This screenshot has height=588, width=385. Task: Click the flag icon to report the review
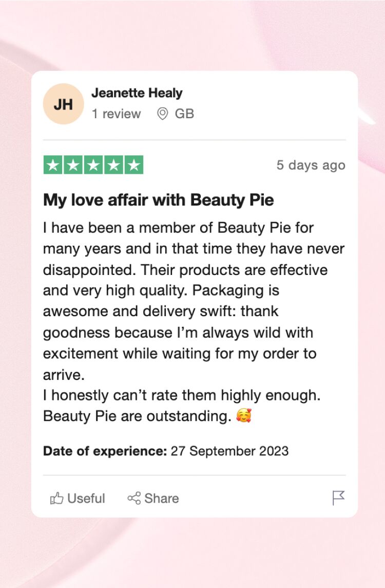(339, 498)
